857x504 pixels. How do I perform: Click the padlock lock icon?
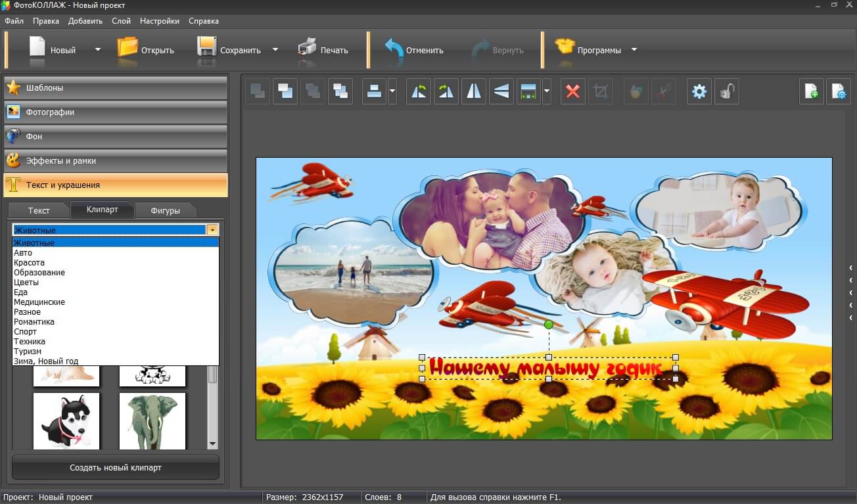click(726, 92)
